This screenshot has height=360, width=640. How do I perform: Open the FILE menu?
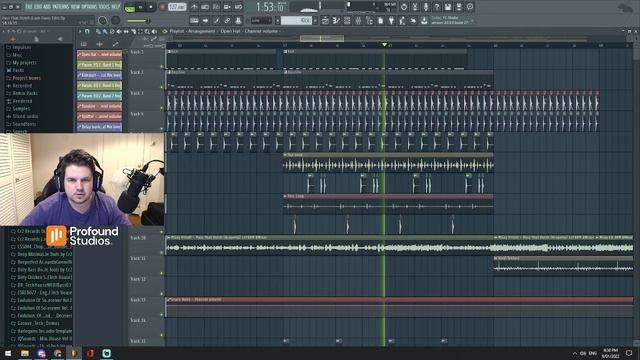(x=29, y=7)
